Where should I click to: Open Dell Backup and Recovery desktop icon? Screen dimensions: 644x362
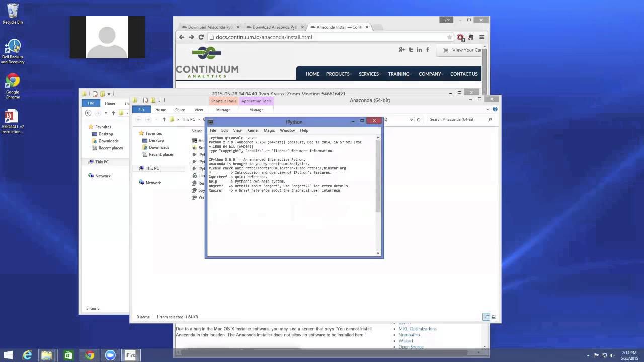(13, 52)
